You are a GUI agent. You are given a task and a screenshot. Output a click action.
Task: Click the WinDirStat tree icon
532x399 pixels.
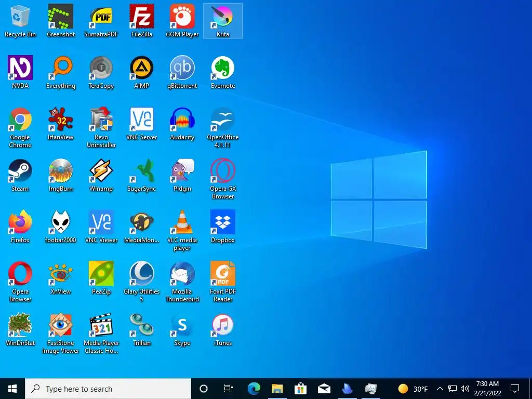coord(20,330)
